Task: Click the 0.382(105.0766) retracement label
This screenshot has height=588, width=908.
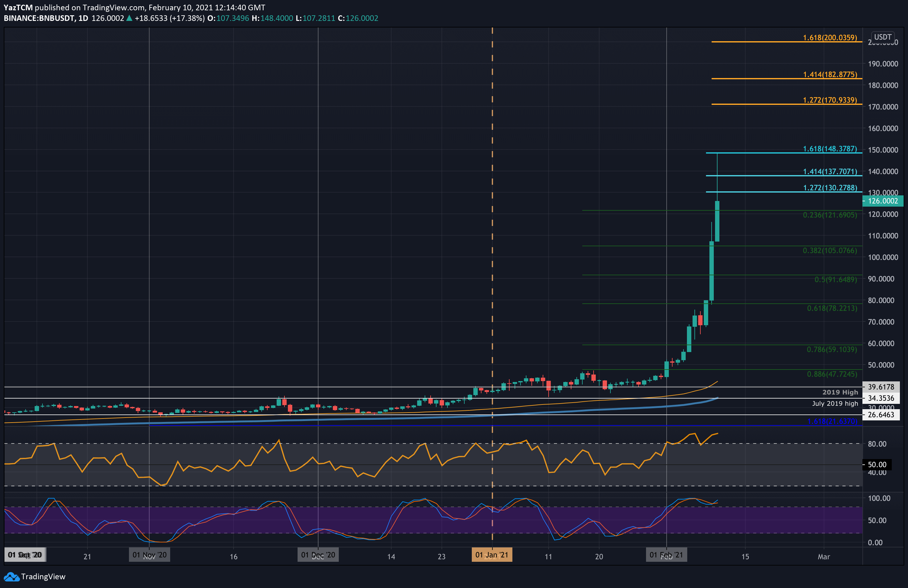Action: [x=830, y=251]
